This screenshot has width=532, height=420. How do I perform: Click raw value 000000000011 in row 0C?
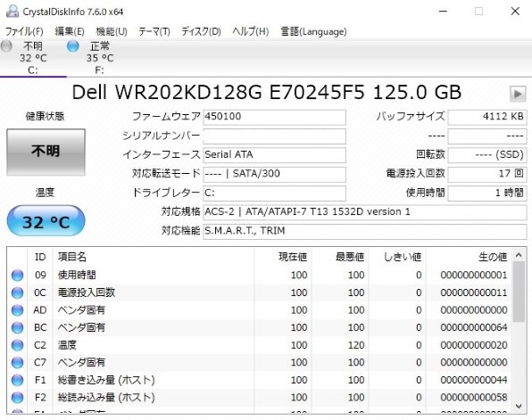pos(474,292)
